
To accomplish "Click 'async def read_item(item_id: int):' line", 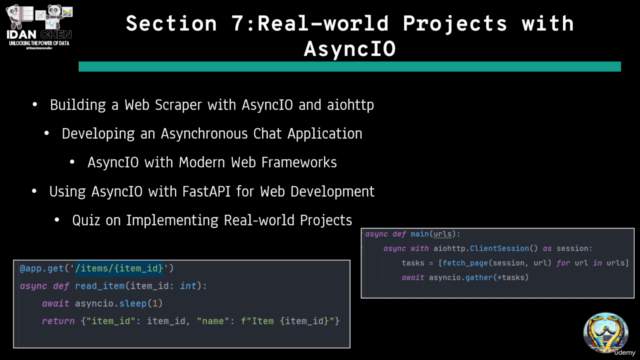I will coord(113,286).
